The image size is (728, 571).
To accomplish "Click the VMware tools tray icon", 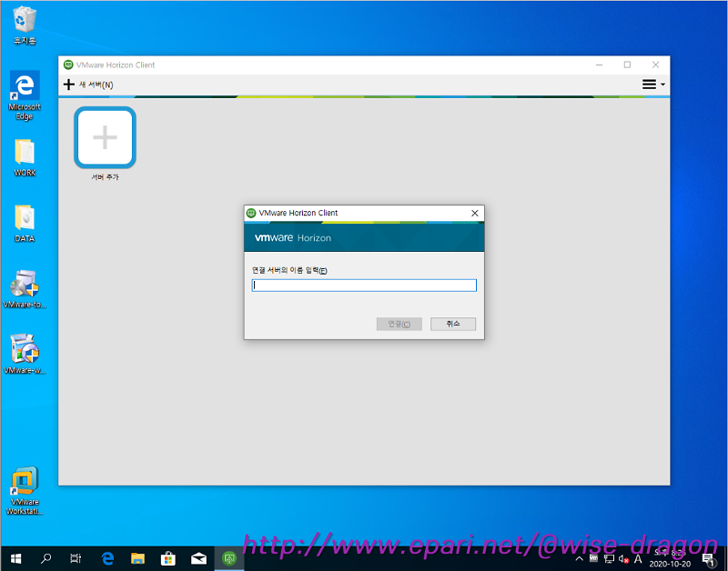I will click(x=593, y=558).
